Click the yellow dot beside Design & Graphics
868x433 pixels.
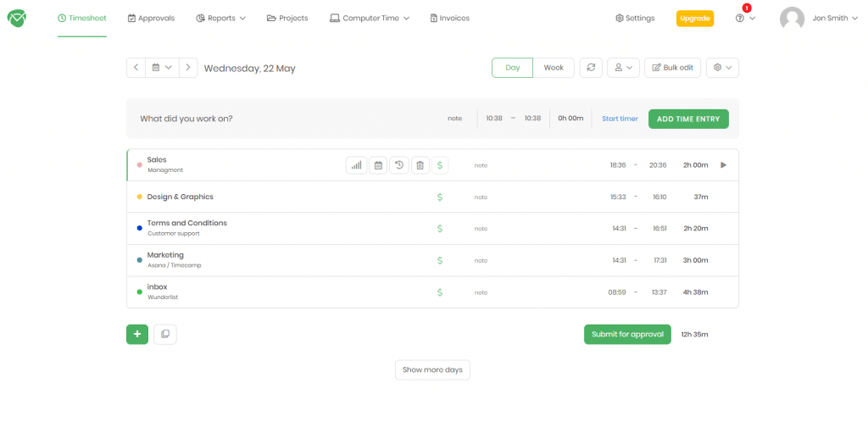tap(139, 197)
